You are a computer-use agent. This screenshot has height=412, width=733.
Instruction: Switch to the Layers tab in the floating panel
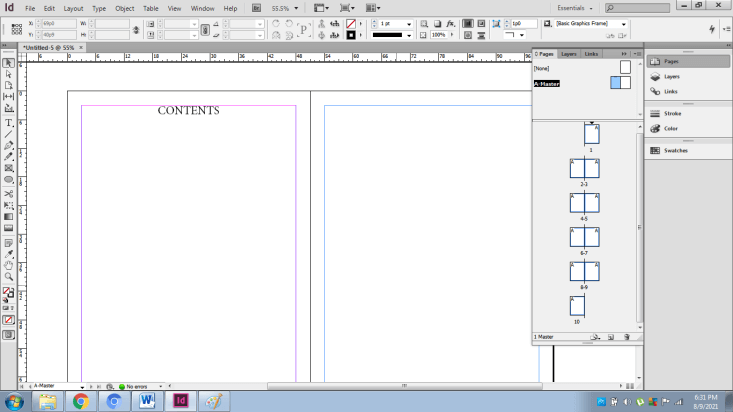pyautogui.click(x=568, y=54)
